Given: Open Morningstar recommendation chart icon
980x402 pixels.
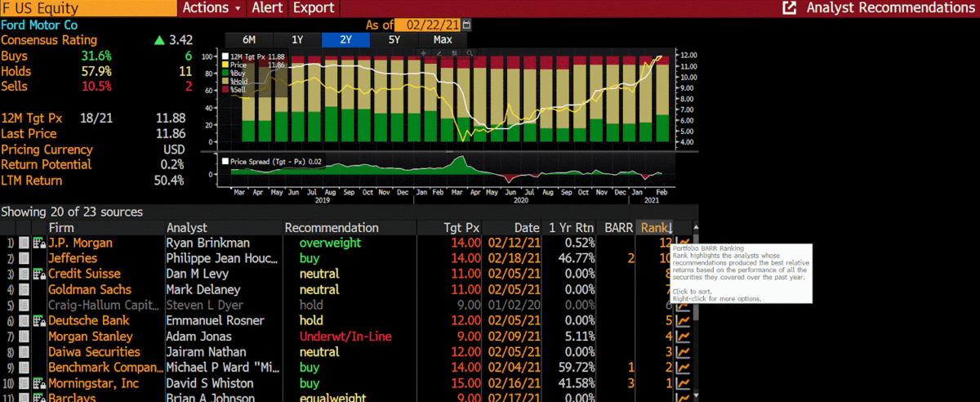Looking at the screenshot, I should click(x=683, y=383).
